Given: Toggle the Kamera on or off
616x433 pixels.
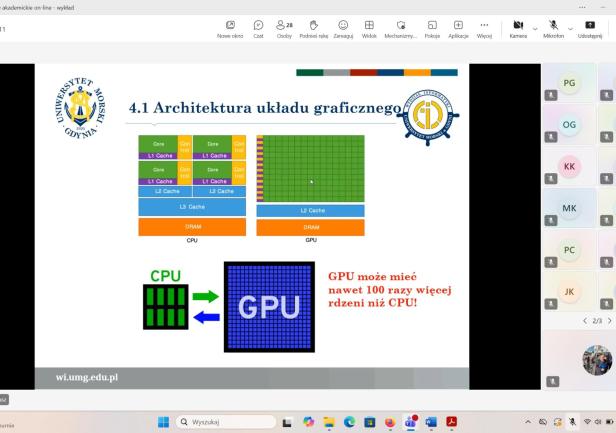Looking at the screenshot, I should point(517,28).
